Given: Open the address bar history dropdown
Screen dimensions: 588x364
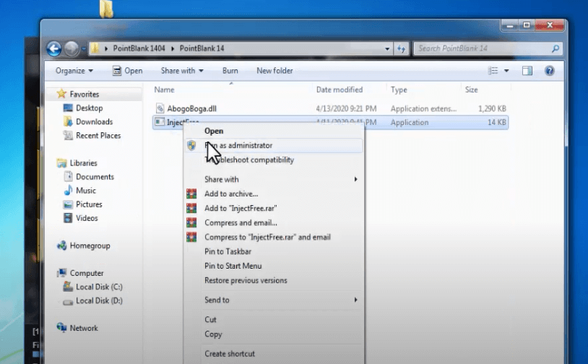Looking at the screenshot, I should [x=387, y=48].
